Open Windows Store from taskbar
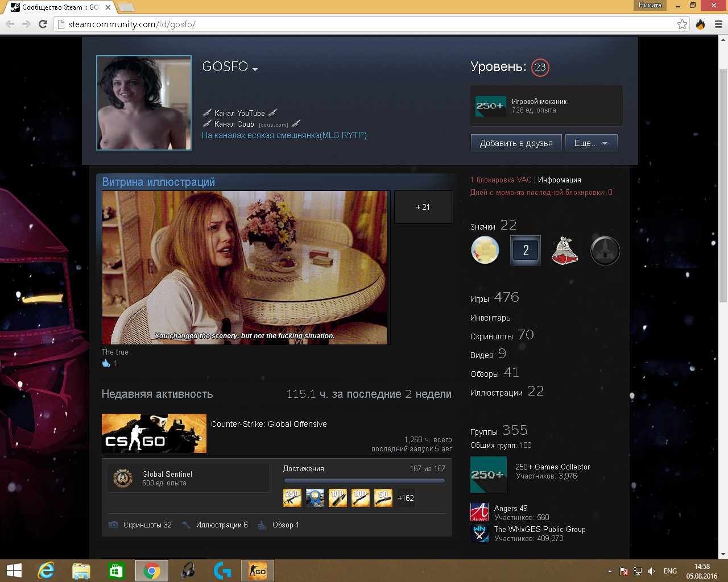Viewport: 728px width, 582px height. coord(116,571)
